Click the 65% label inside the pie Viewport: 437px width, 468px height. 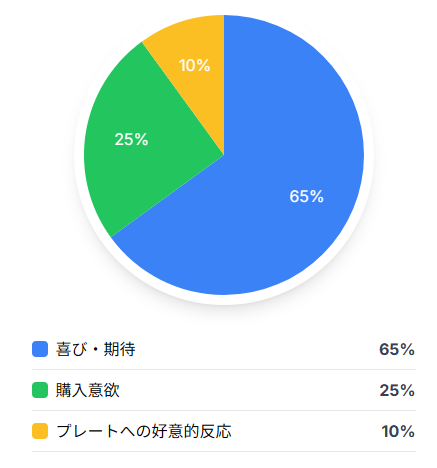(306, 196)
